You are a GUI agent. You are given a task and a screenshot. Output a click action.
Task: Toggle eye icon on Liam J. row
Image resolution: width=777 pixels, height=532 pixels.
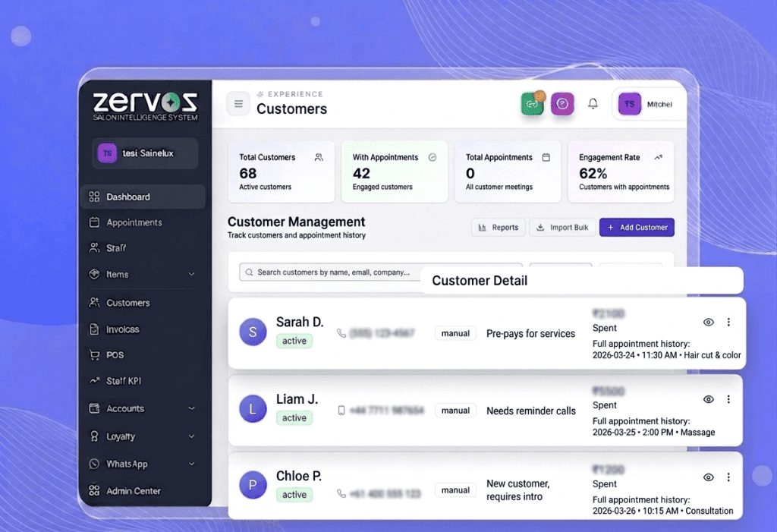(709, 399)
